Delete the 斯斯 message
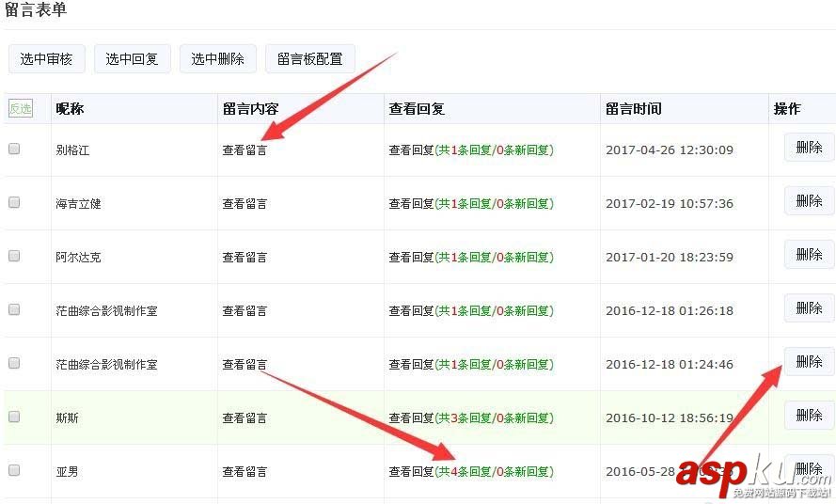This screenshot has width=836, height=504. (809, 416)
